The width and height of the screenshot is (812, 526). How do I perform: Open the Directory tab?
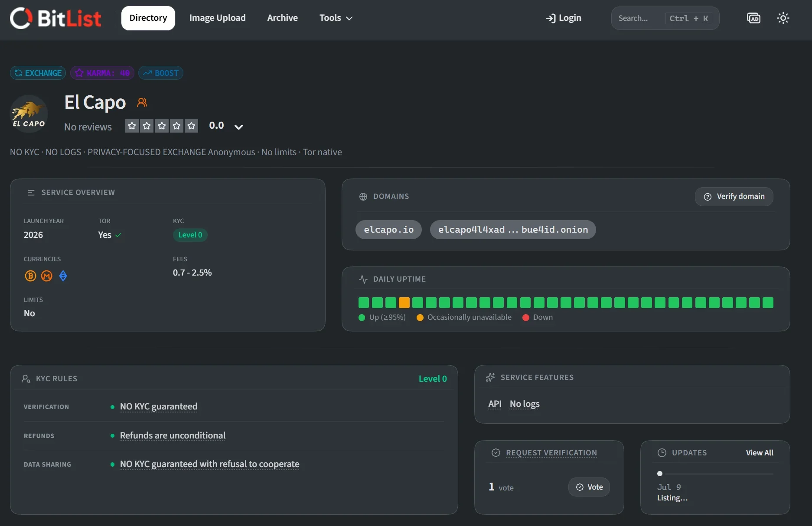[x=148, y=18]
